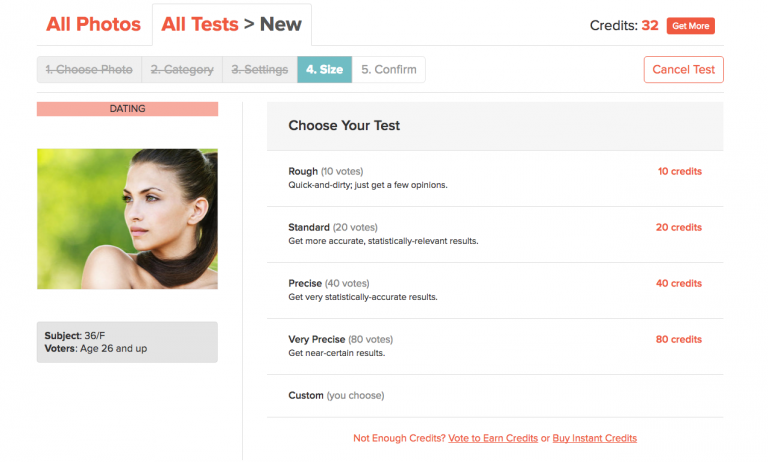Click the woman's profile photo thumbnail

pos(127,219)
